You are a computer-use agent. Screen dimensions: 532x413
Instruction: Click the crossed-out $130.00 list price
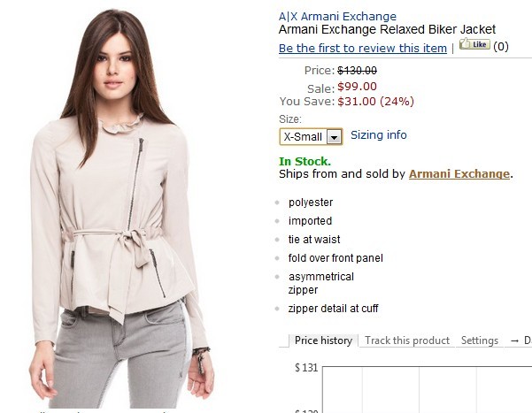(x=357, y=71)
